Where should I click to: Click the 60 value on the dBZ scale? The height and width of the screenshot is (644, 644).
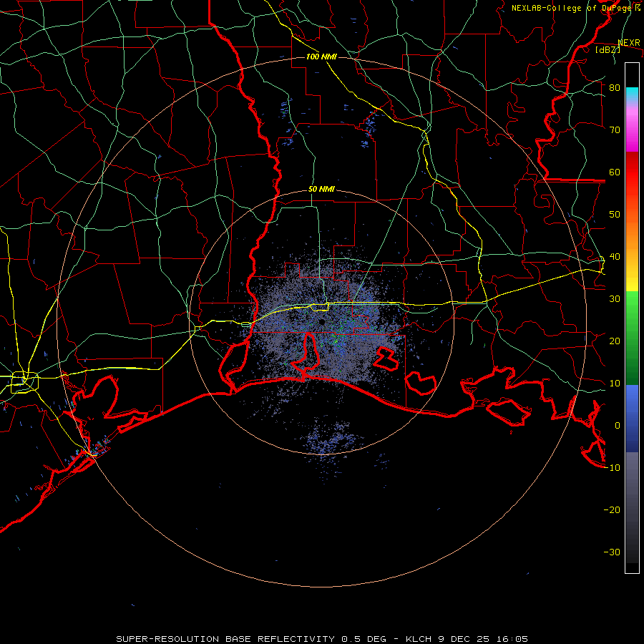(x=615, y=172)
